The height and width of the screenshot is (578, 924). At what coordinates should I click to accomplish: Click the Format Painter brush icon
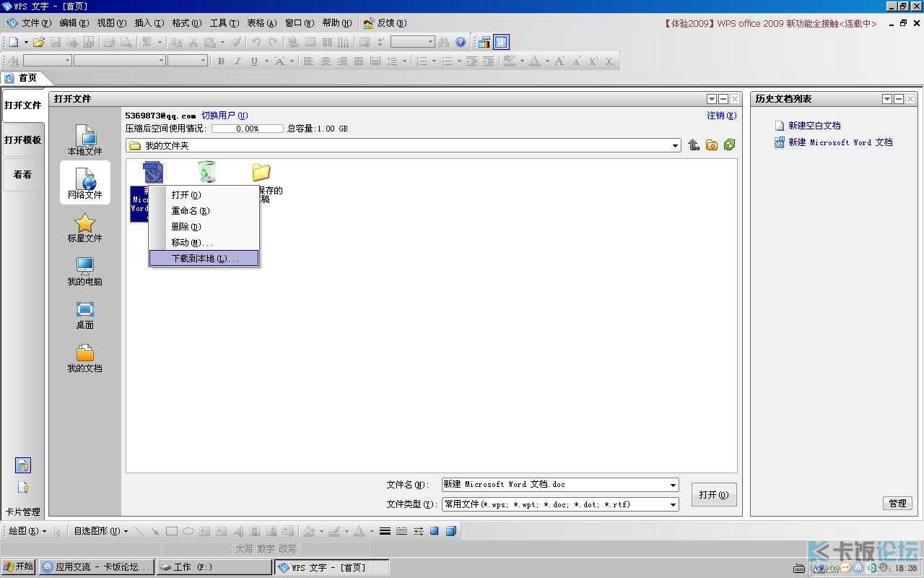(x=236, y=42)
